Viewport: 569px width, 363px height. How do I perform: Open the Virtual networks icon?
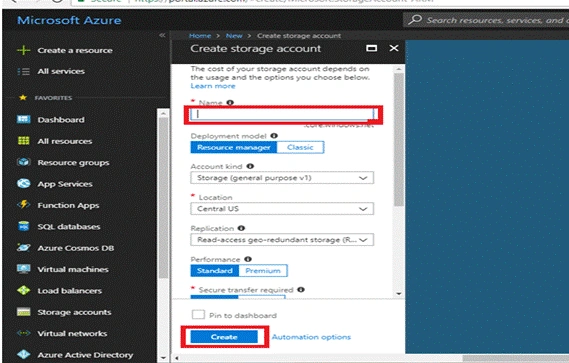click(24, 333)
